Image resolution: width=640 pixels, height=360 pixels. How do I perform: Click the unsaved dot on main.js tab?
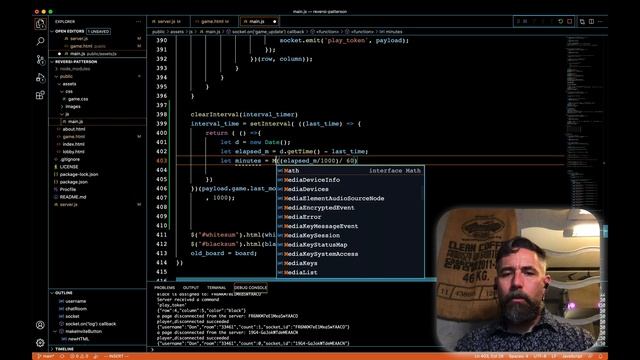[x=275, y=22]
